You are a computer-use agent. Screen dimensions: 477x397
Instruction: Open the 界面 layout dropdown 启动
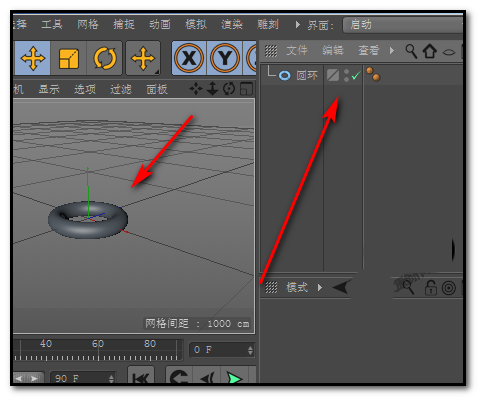click(403, 25)
